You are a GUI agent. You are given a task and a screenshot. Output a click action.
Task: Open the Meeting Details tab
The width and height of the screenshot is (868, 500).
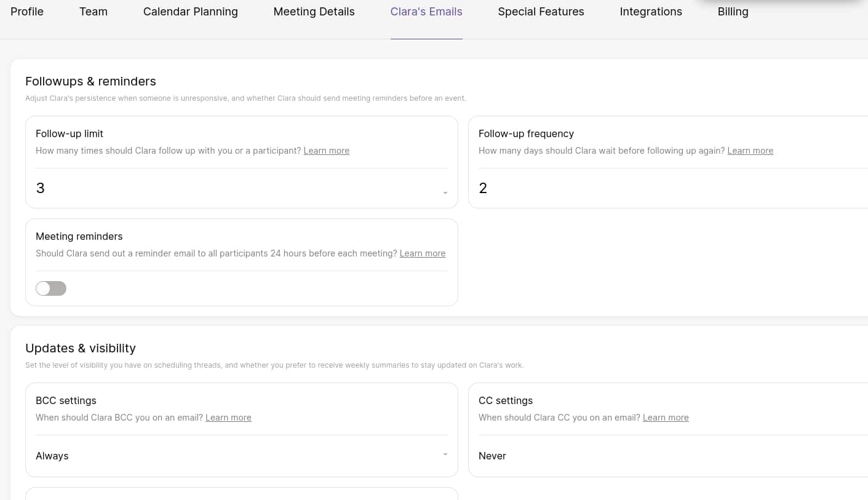pos(314,12)
